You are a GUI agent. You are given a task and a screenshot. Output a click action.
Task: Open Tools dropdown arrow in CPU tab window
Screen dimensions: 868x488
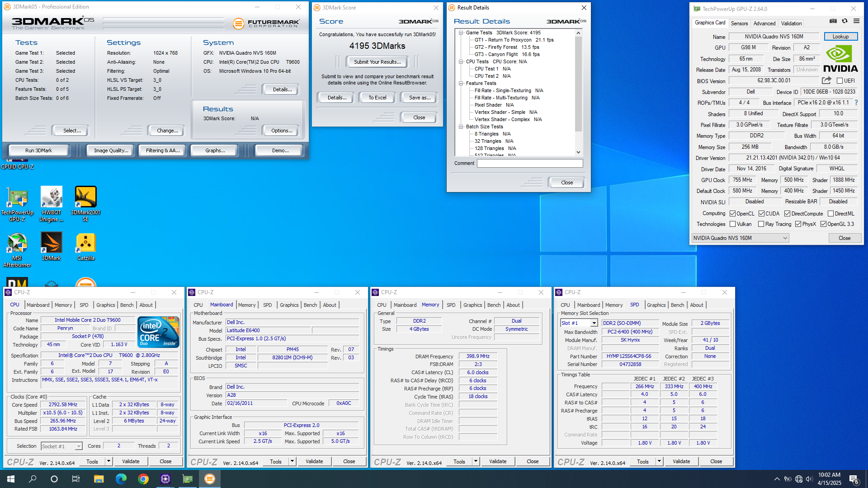(108, 461)
